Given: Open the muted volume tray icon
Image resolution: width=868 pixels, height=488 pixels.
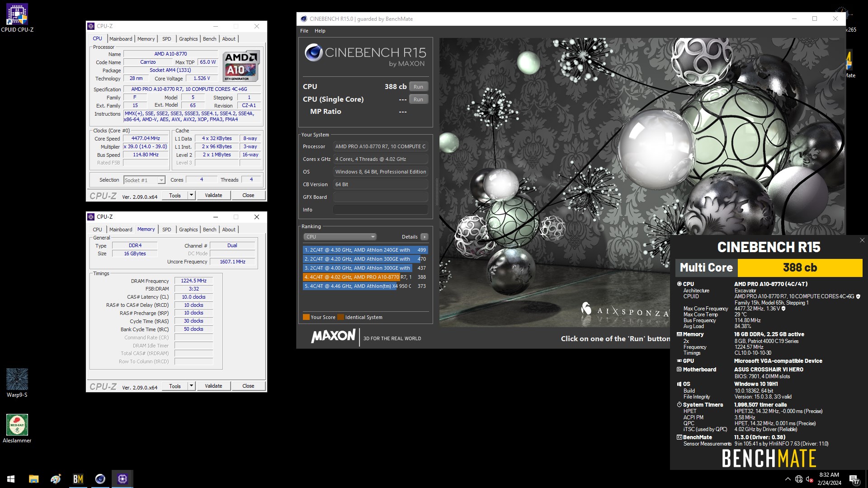Looking at the screenshot, I should [x=810, y=479].
